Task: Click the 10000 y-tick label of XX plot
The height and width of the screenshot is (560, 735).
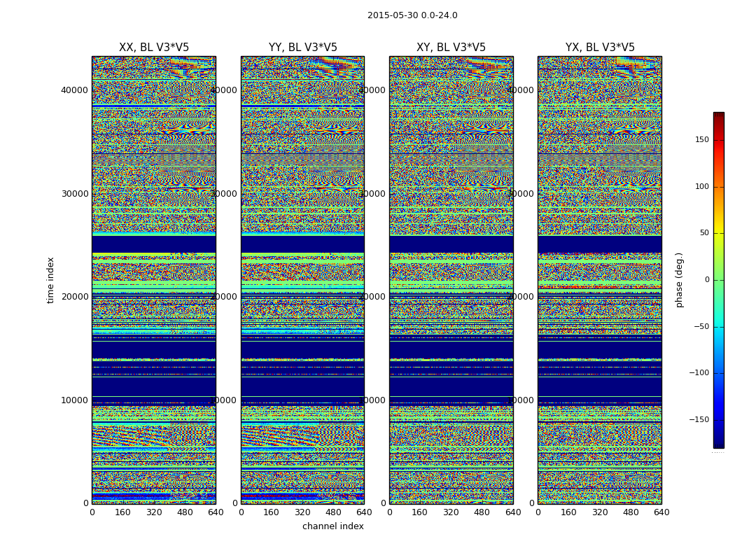Action: tap(76, 400)
